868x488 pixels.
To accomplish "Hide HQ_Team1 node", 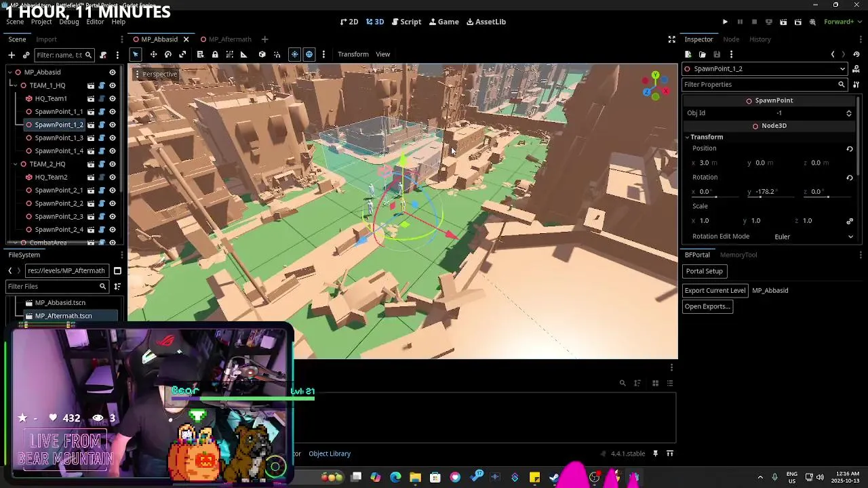I will pos(113,98).
